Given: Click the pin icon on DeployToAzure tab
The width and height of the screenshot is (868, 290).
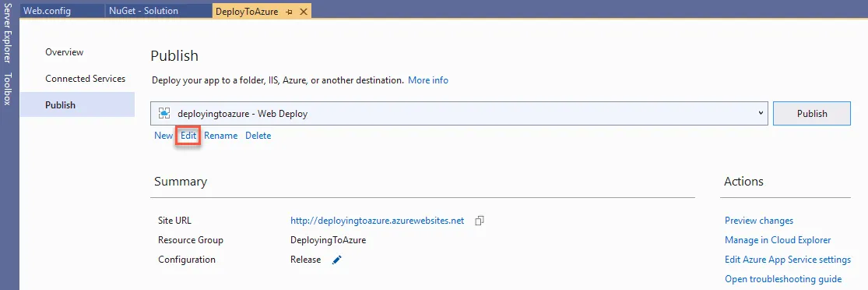Looking at the screenshot, I should [289, 12].
